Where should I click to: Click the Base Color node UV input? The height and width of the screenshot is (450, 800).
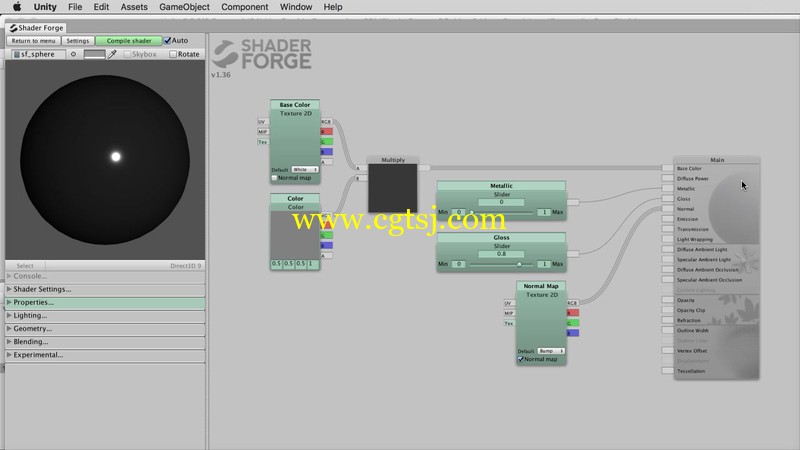point(263,121)
